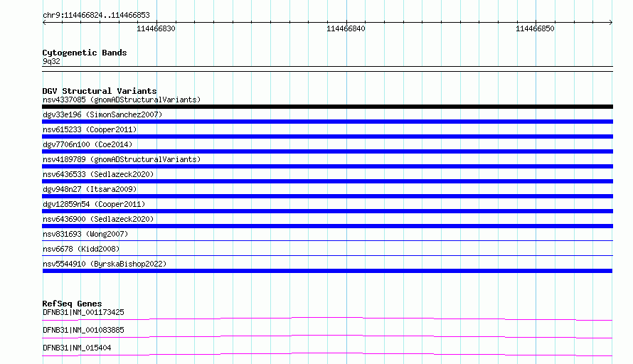Click the blue bar under nsv5544910
The width and height of the screenshot is (633, 364).
(327, 271)
